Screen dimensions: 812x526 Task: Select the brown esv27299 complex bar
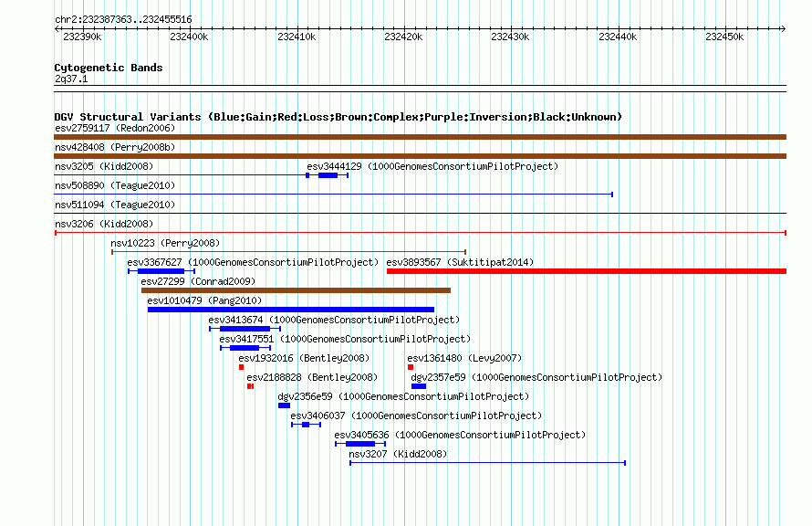297,290
